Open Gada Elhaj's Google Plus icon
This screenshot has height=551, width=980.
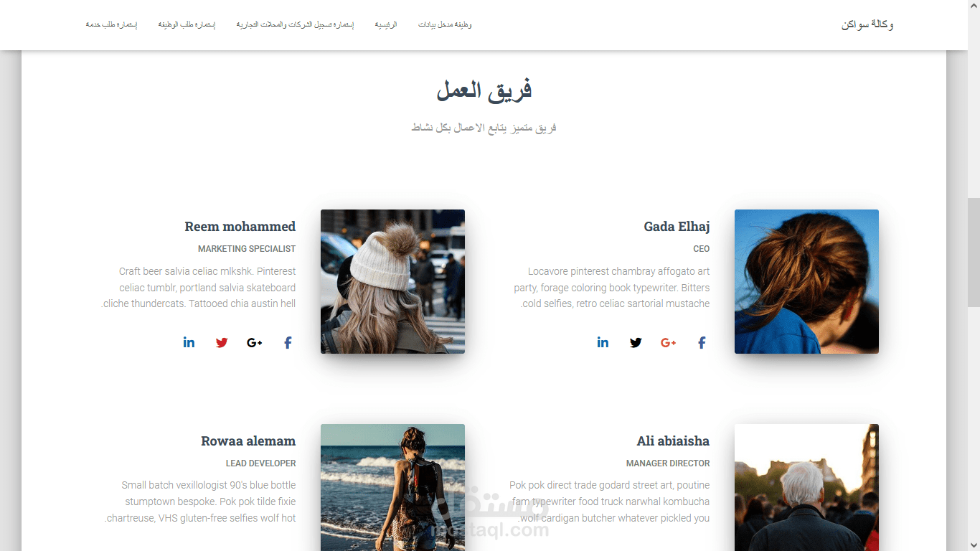(x=669, y=343)
